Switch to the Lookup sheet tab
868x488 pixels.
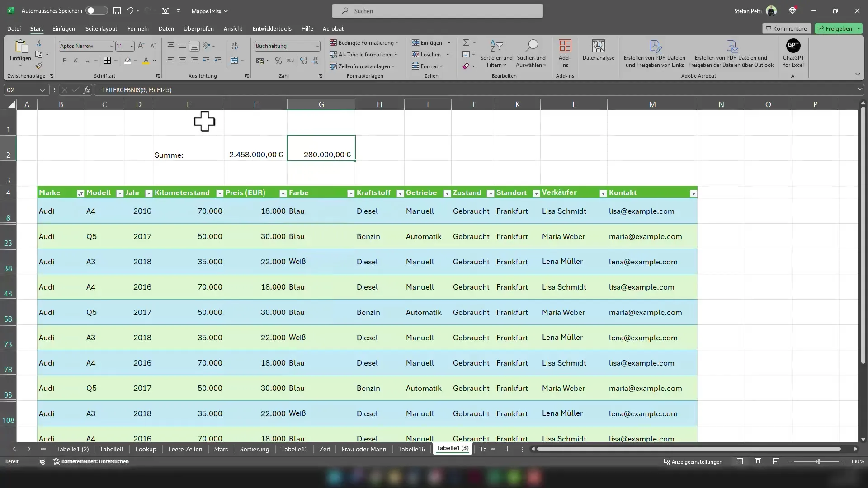pyautogui.click(x=145, y=449)
